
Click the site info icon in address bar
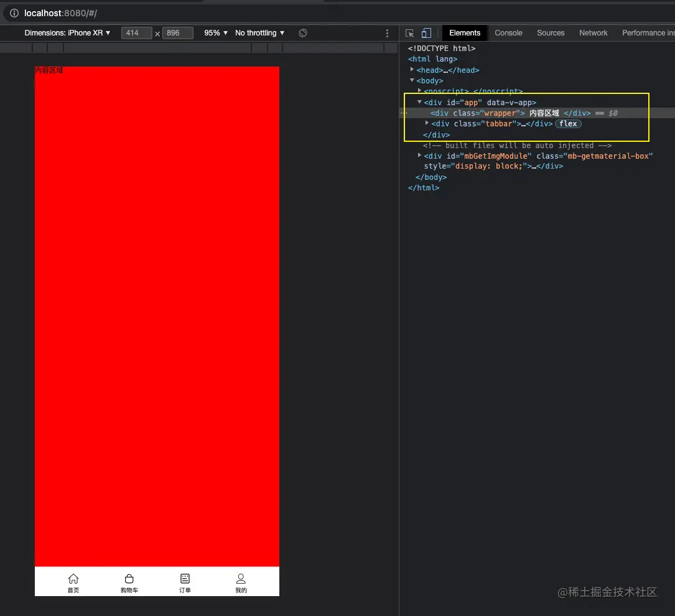pyautogui.click(x=14, y=13)
